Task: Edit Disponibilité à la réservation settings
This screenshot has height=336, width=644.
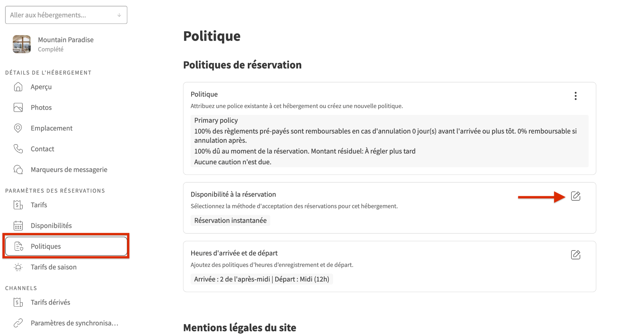Action: 576,196
